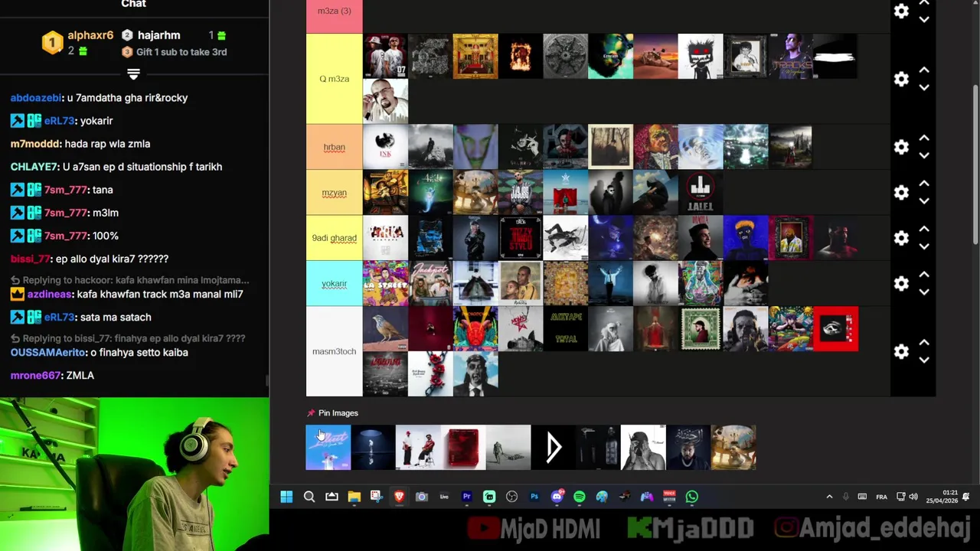Open Adobe Premiere Pro from taskbar
Viewport: 980px width, 551px height.
click(x=466, y=497)
